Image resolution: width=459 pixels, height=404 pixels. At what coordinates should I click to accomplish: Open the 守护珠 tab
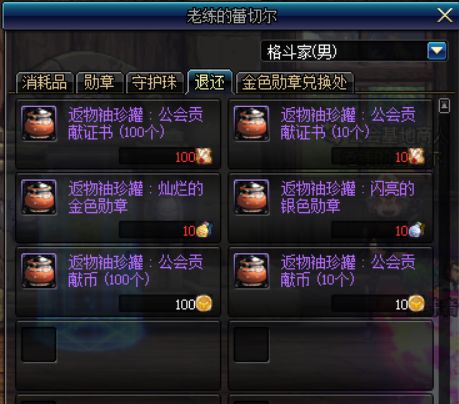point(154,82)
